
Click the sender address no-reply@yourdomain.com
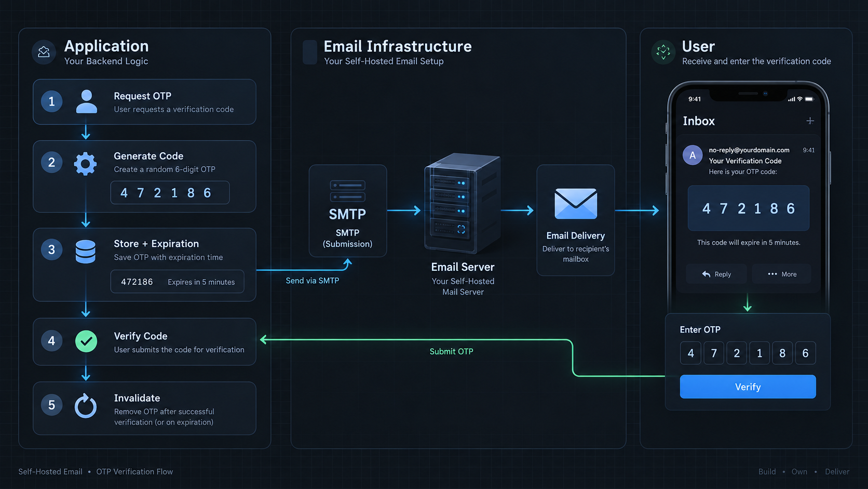coord(749,150)
